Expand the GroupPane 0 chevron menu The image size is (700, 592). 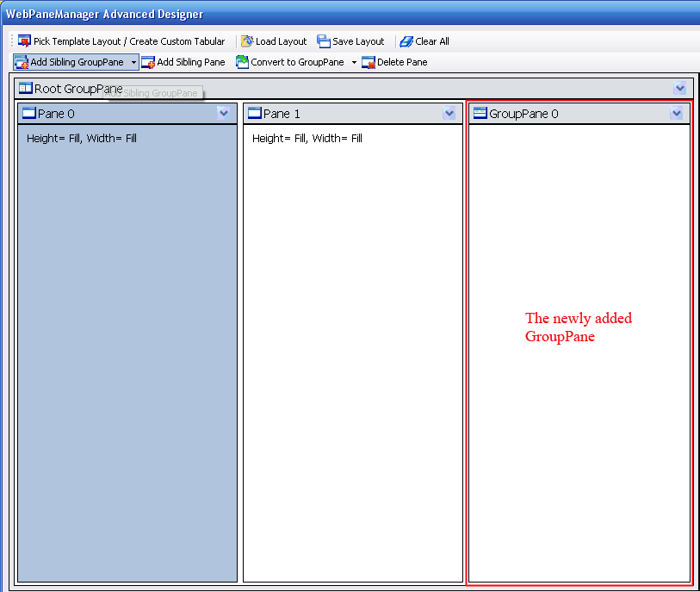click(676, 114)
